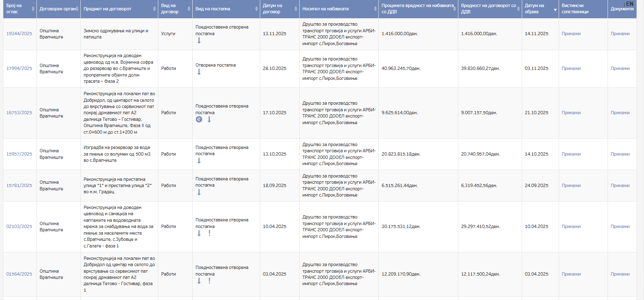The image size is (644, 300).
Task: Click the round 'e' icon in row 16753/2025
Action: 199,119
